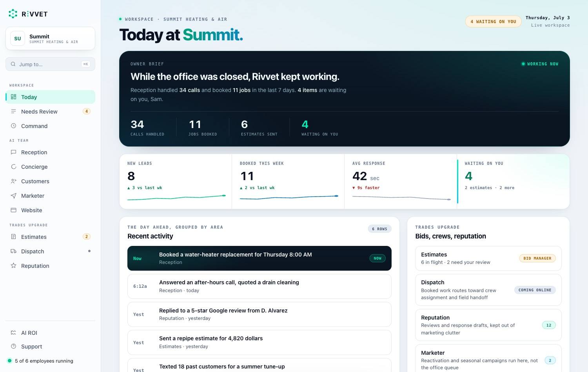Screen dimensions: 588x372
Task: Open the Dispatch page from sidebar
Action: (x=50, y=251)
